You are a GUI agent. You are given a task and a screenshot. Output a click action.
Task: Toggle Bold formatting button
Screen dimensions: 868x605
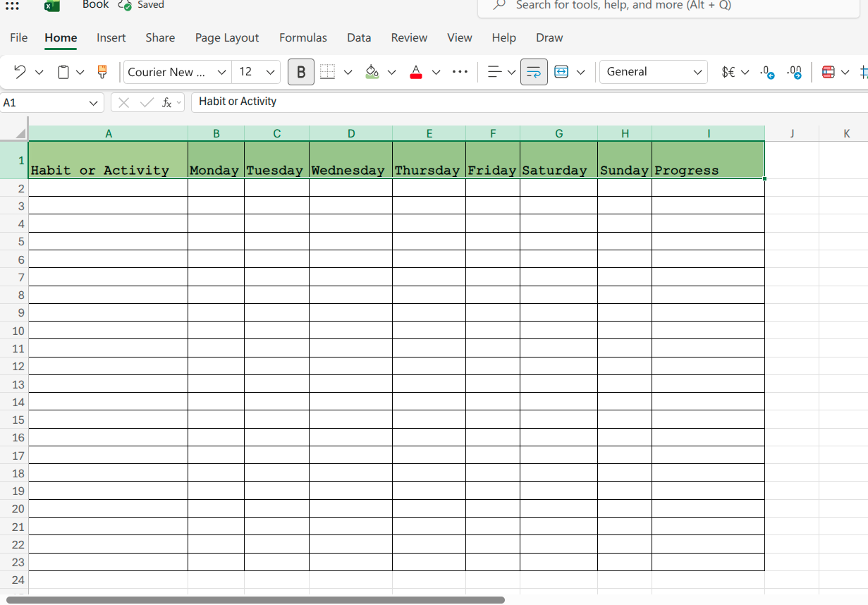click(301, 72)
